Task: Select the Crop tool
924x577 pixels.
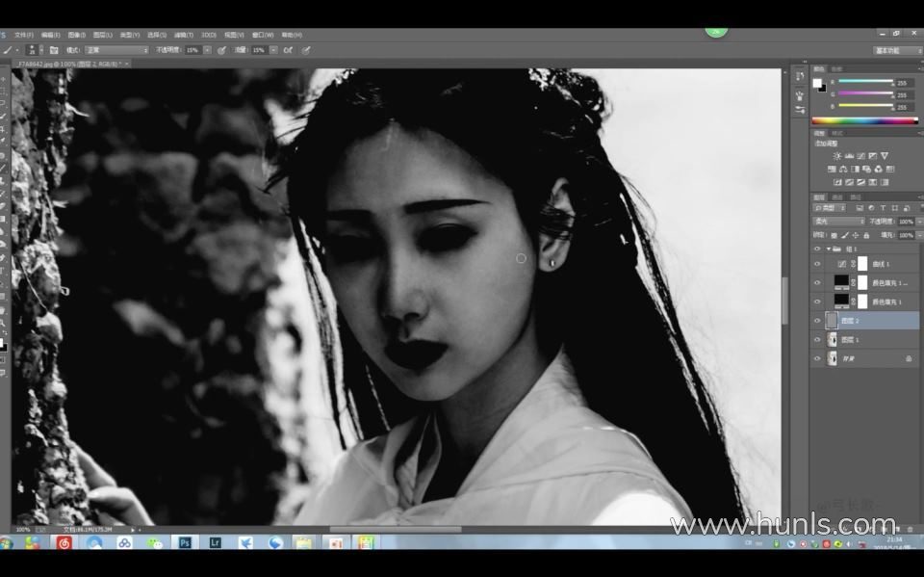Action: tap(4, 129)
